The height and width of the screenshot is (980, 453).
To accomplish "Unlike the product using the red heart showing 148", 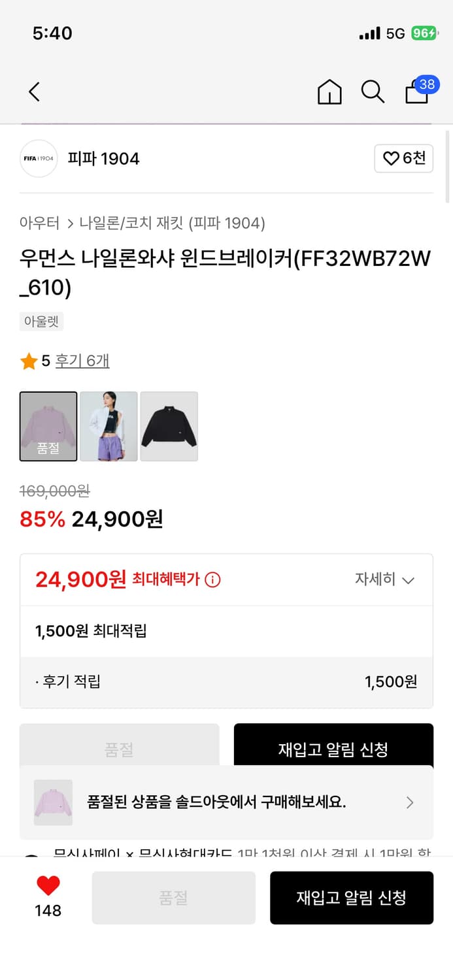I will pos(46,889).
